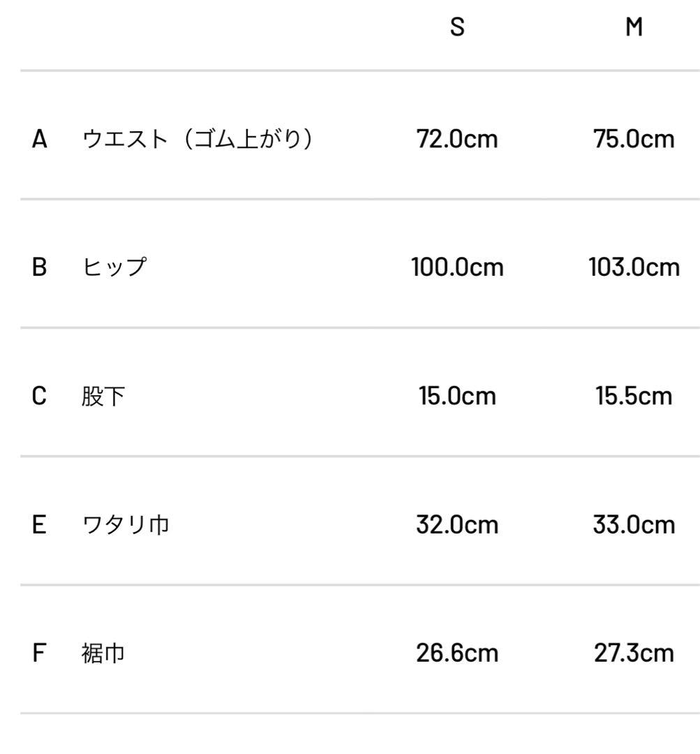Click the ウエスト（ゴム上がり） row label
The height and width of the screenshot is (754, 700).
point(197,140)
